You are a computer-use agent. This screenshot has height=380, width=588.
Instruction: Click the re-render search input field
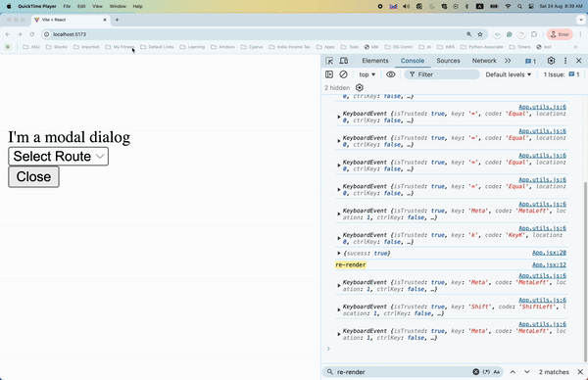coord(403,372)
